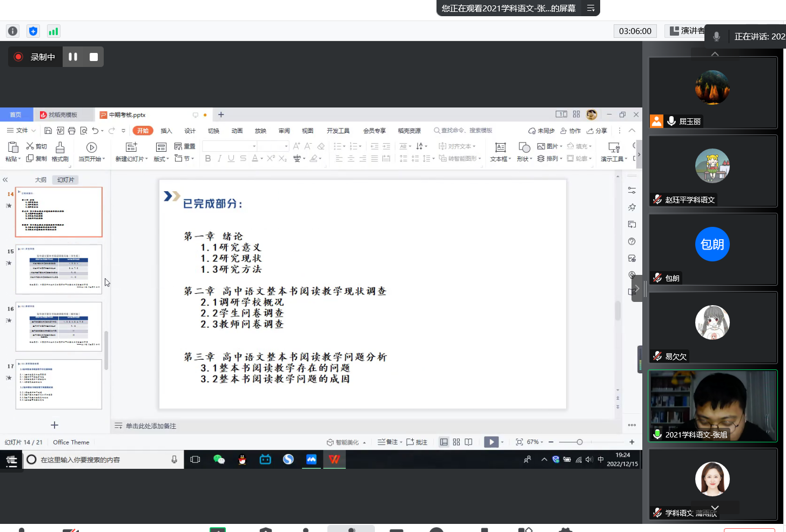The image size is (786, 532).
Task: Click the Save icon in quick access toolbar
Action: [48, 131]
